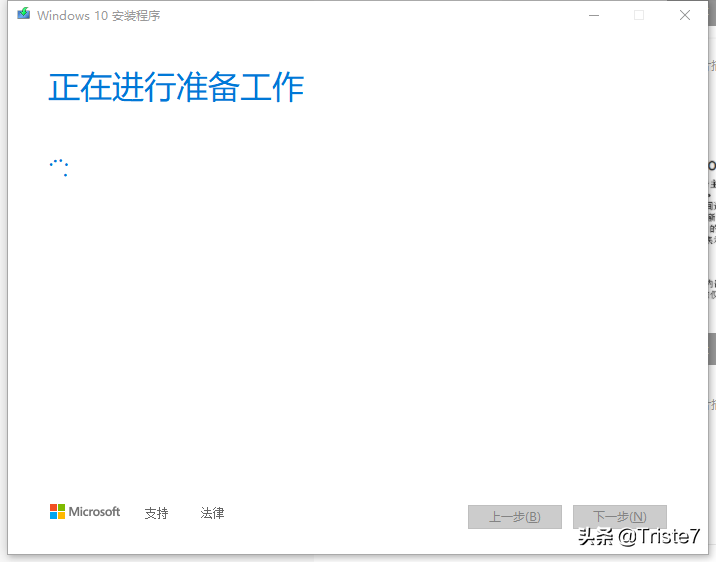This screenshot has width=716, height=562.
Task: Click the 正在进行准备工作 heading
Action: pos(176,87)
